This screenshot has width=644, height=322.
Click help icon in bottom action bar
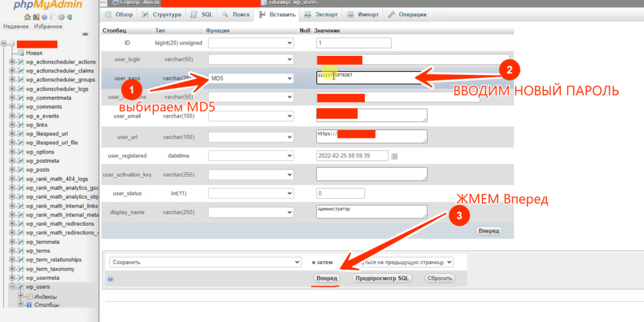coord(110,278)
